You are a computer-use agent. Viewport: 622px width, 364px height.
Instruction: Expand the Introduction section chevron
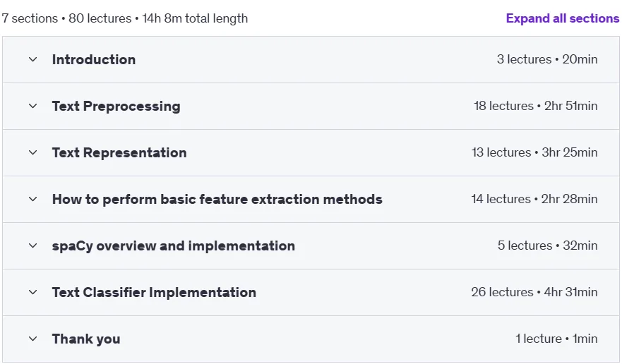33,59
